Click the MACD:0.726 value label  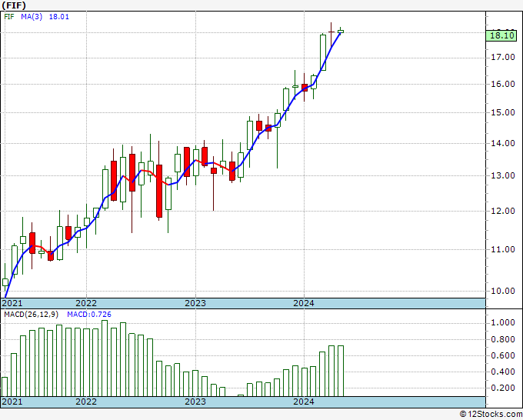[89, 315]
